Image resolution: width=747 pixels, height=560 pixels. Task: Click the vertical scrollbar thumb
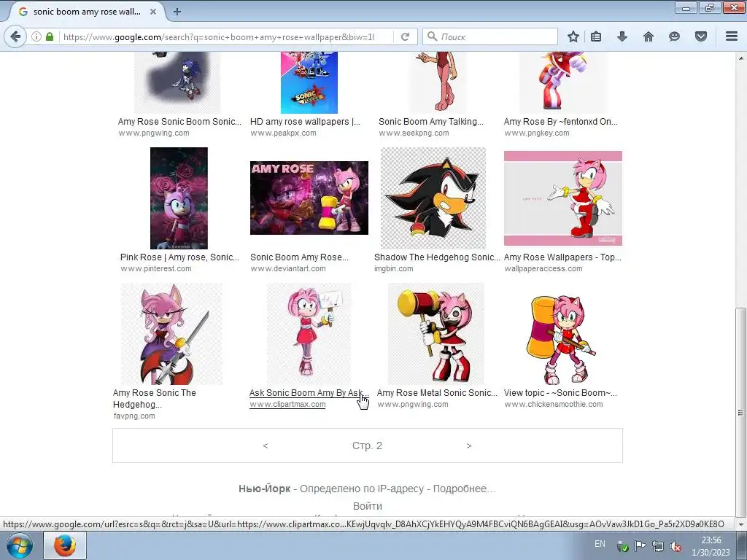(x=740, y=412)
